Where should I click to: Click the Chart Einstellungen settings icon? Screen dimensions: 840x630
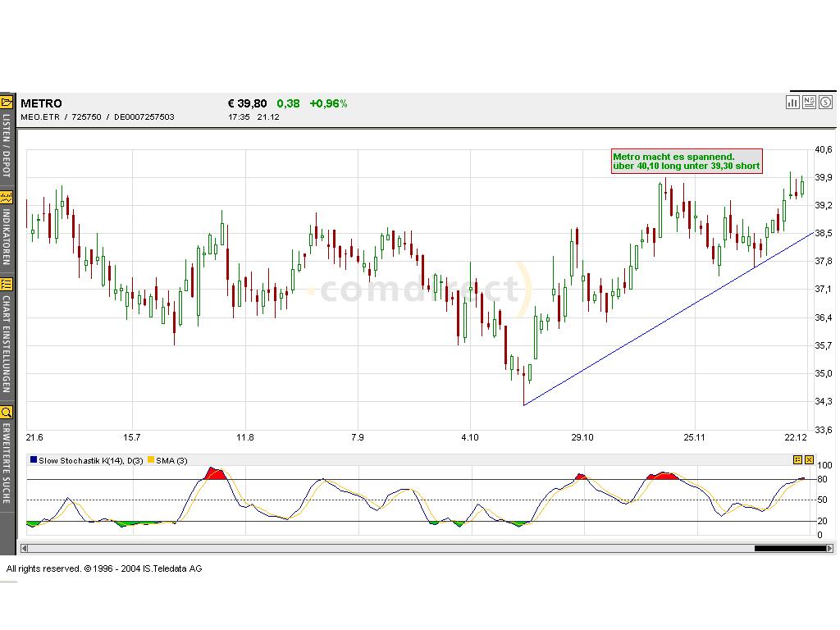click(7, 285)
